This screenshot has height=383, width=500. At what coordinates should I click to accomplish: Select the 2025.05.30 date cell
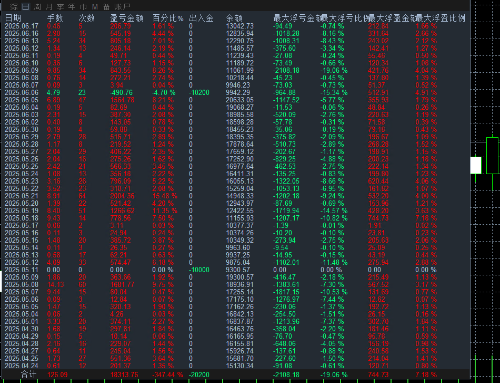(x=22, y=129)
